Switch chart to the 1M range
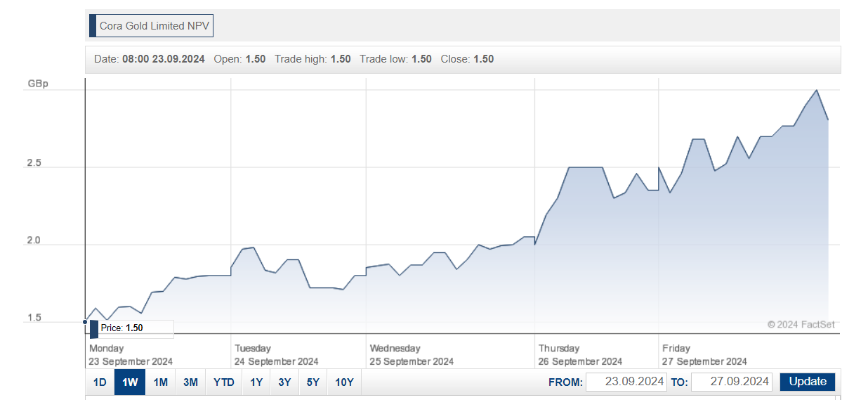Image resolution: width=868 pixels, height=400 pixels. coord(161,382)
